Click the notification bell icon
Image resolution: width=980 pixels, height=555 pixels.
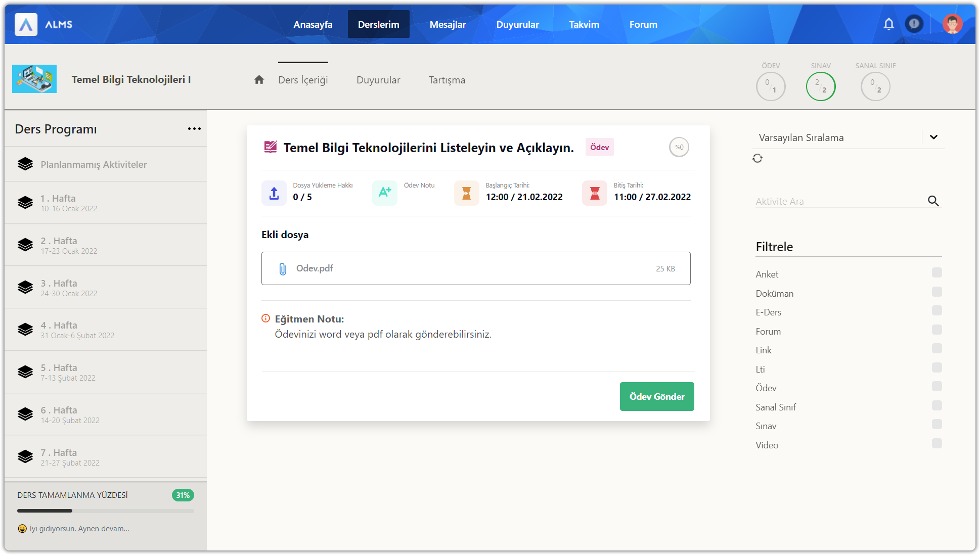coord(888,24)
